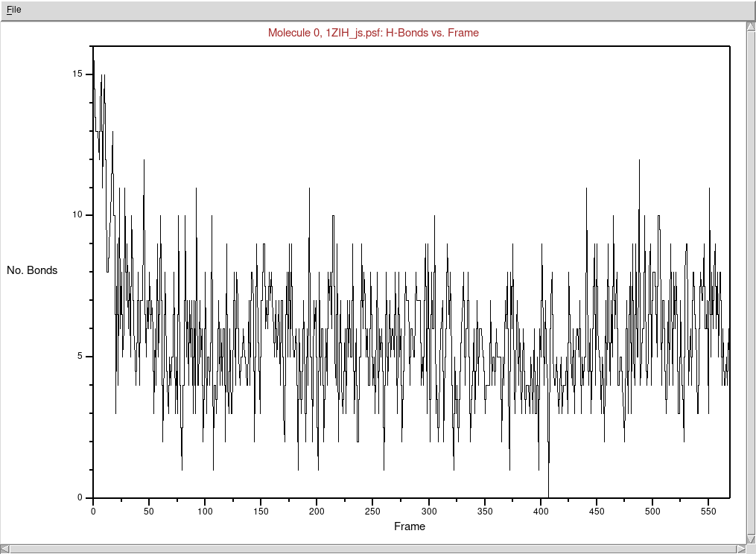
Task: Click the y-axis tick value 15
Action: tap(77, 74)
